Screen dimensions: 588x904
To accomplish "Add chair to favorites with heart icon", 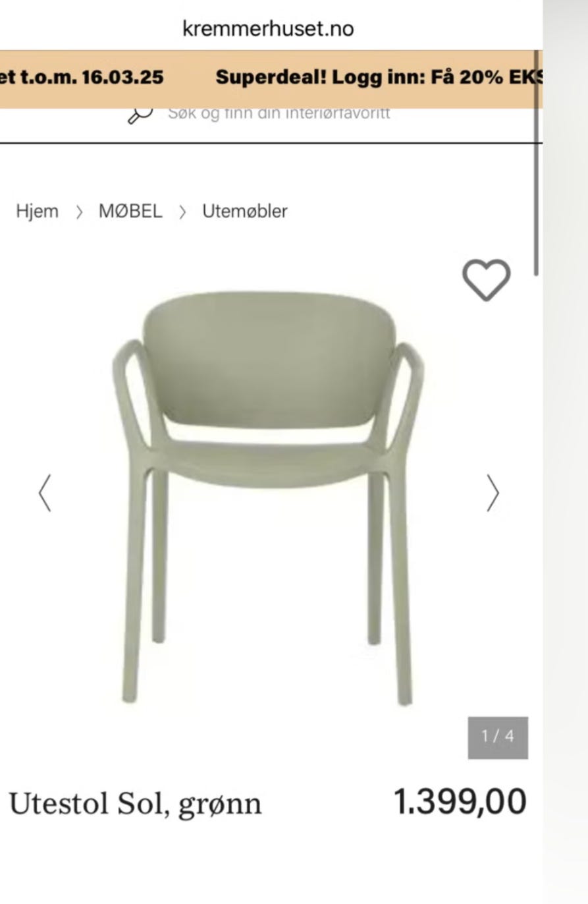I will pyautogui.click(x=487, y=280).
